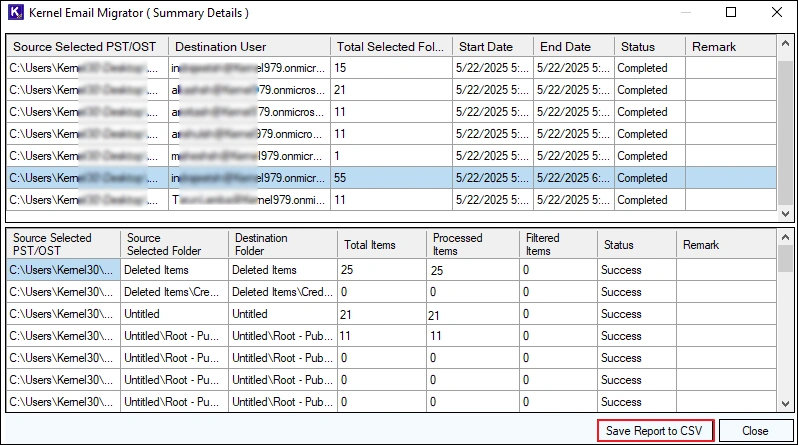Select the row with 21 total selected folders
Image resolution: width=798 pixels, height=445 pixels.
(x=391, y=90)
